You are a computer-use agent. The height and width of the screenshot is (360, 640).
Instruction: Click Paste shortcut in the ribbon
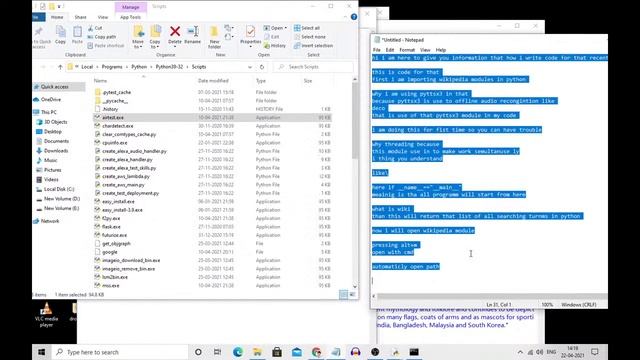click(105, 46)
